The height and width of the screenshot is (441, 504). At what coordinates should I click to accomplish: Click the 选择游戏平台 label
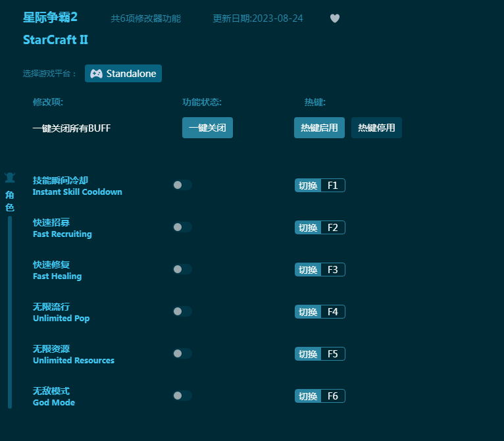[49, 74]
